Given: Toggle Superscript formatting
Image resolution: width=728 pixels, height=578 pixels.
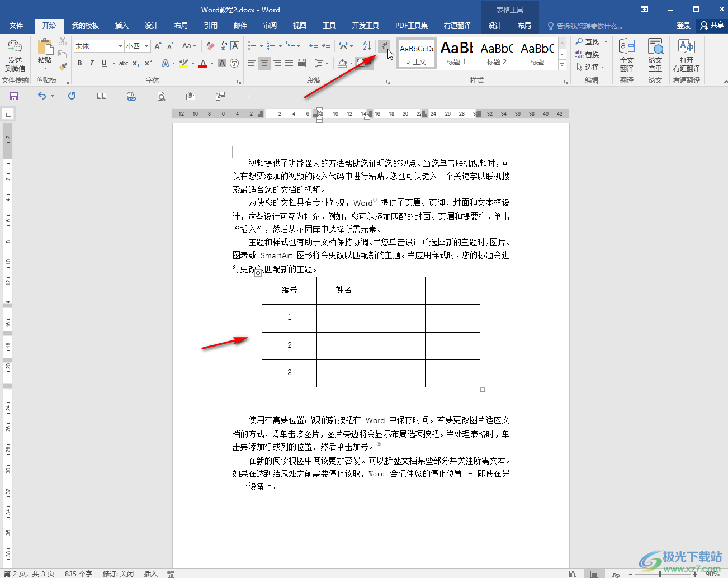Looking at the screenshot, I should (x=148, y=63).
